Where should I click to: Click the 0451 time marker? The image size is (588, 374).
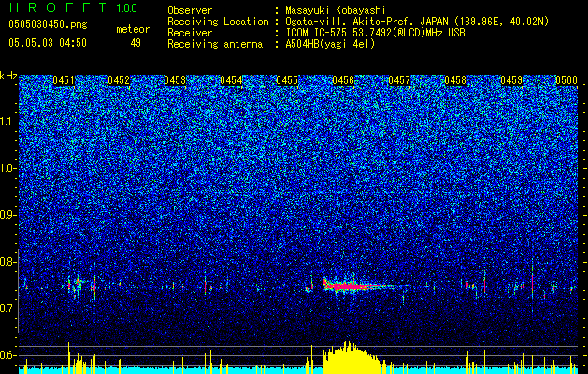pos(64,80)
